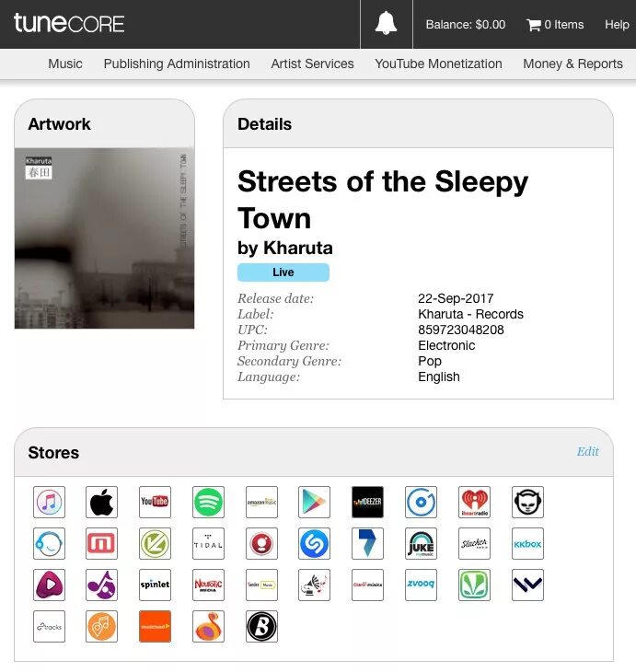Click the black circle B store icon

[x=261, y=626]
